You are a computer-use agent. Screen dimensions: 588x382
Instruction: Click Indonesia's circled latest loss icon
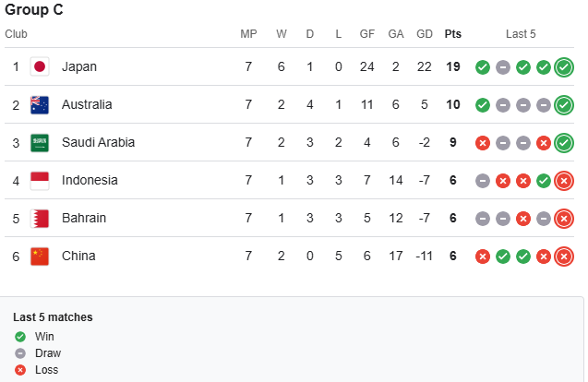[x=564, y=180]
